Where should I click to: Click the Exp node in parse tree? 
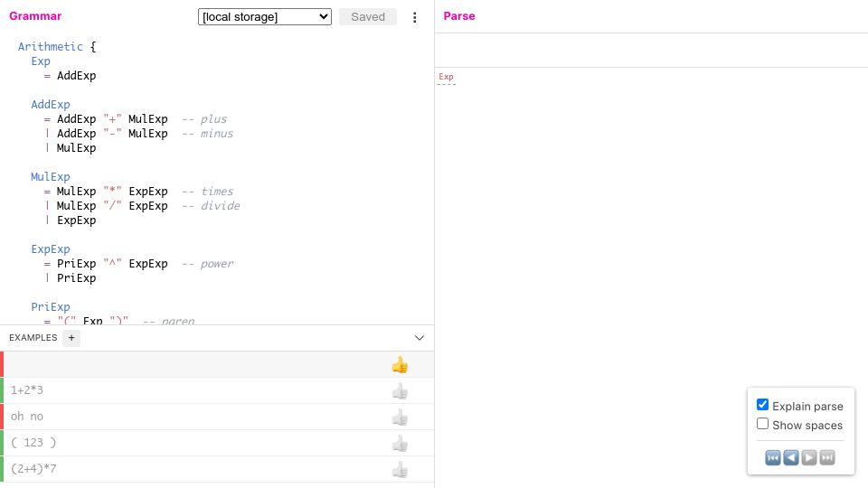(x=446, y=77)
